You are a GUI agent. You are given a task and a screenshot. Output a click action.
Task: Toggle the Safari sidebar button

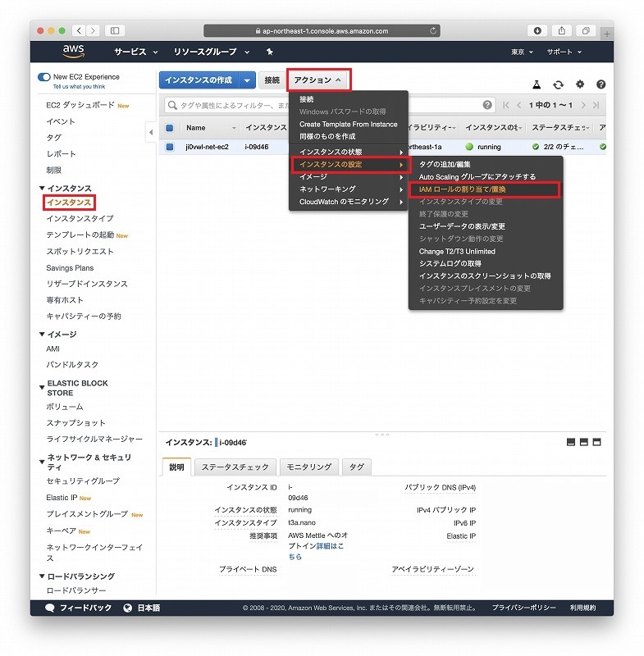[115, 30]
